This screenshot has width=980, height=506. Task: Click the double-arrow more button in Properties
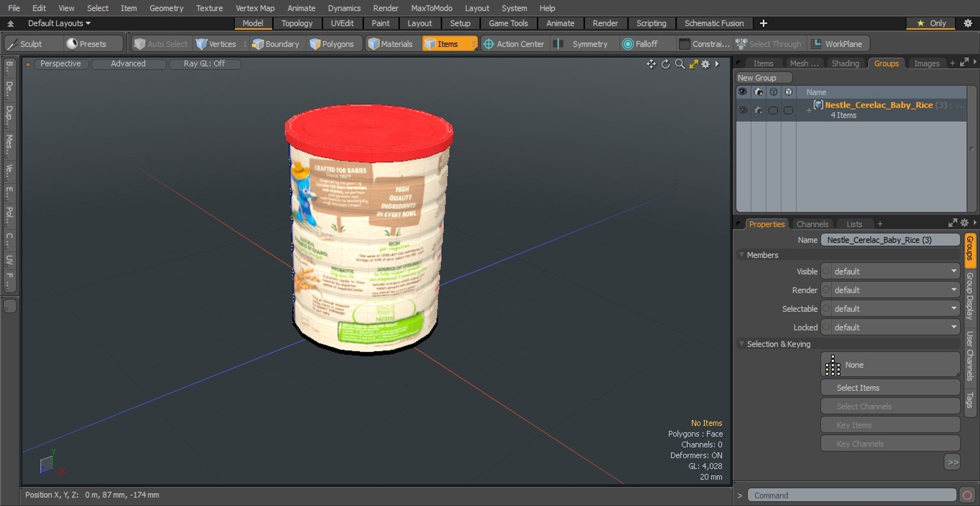coord(952,463)
